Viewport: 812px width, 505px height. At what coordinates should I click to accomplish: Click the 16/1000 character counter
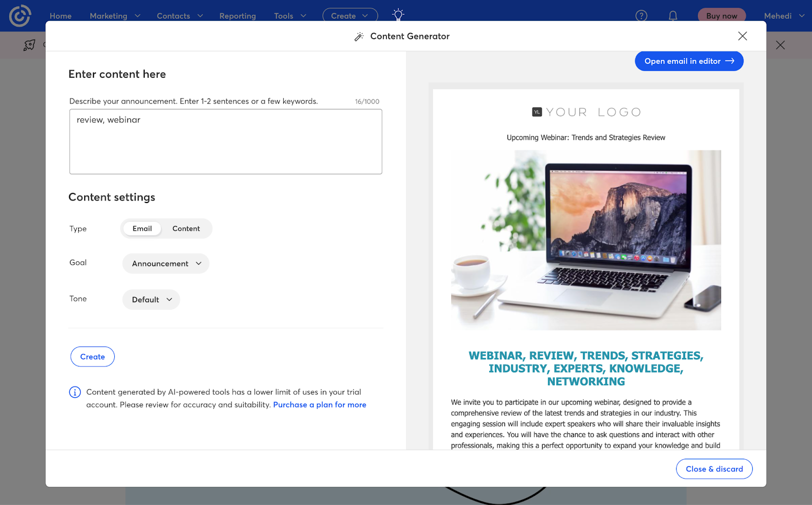coord(367,102)
